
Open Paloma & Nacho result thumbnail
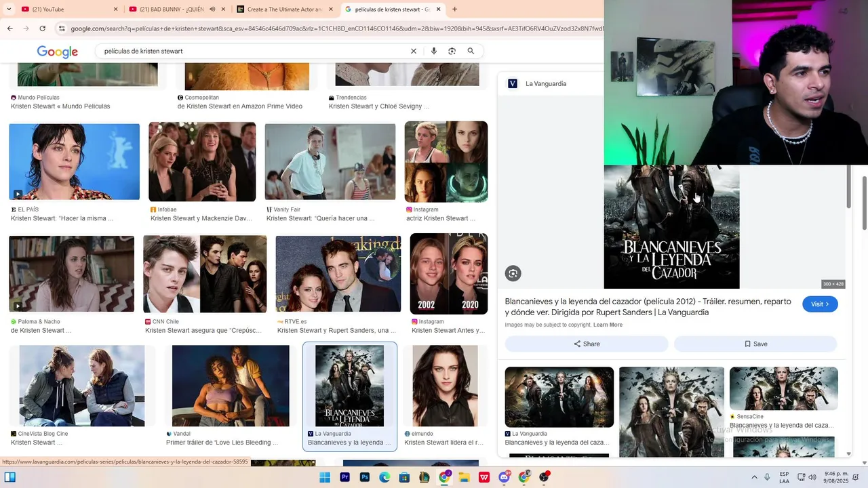tap(71, 274)
